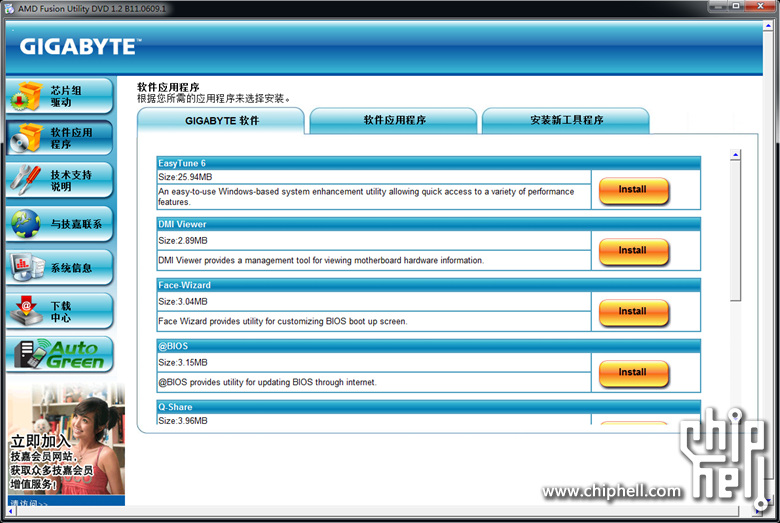
Task: Install Face-Wizard utility
Action: (x=633, y=313)
